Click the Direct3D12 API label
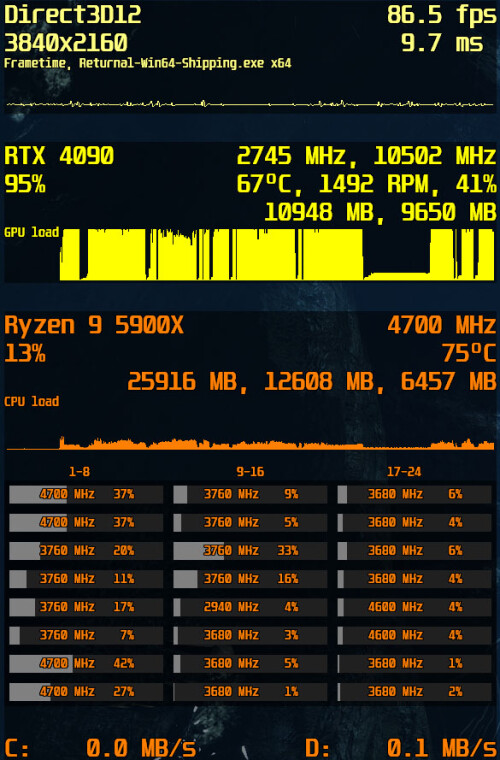Image resolution: width=500 pixels, height=760 pixels. click(x=73, y=15)
